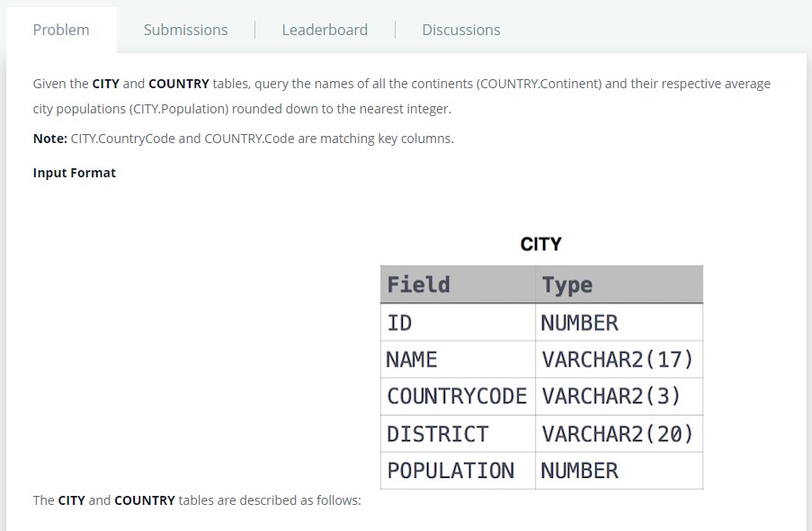Click the NUMBER type in ID row

pos(580,322)
